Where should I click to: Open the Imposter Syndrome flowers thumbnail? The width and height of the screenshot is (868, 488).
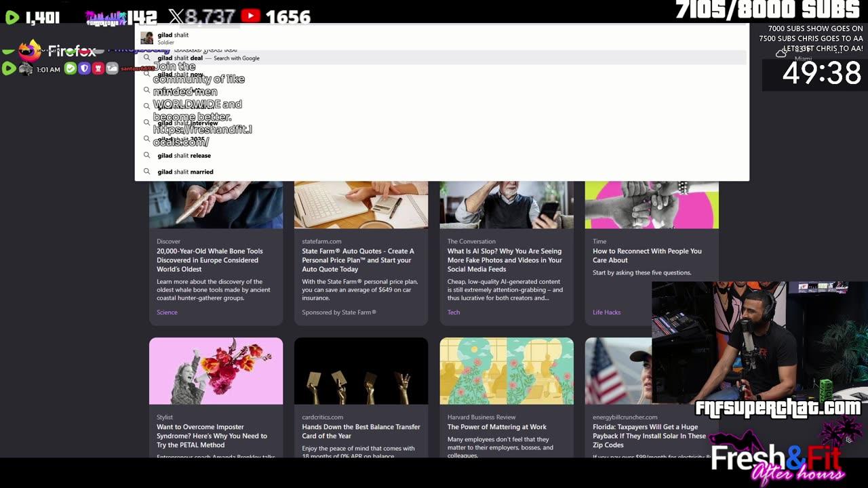[216, 371]
